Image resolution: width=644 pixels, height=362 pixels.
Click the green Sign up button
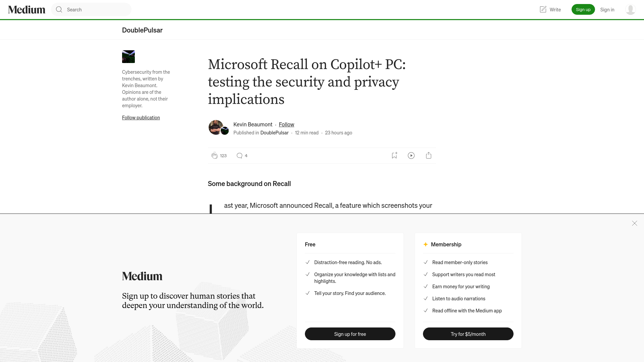(x=583, y=9)
